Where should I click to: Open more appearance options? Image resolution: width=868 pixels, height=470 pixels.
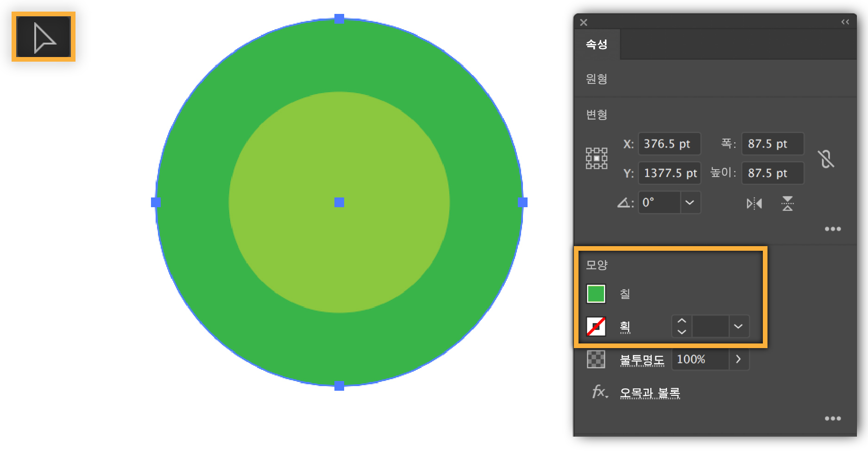833,419
